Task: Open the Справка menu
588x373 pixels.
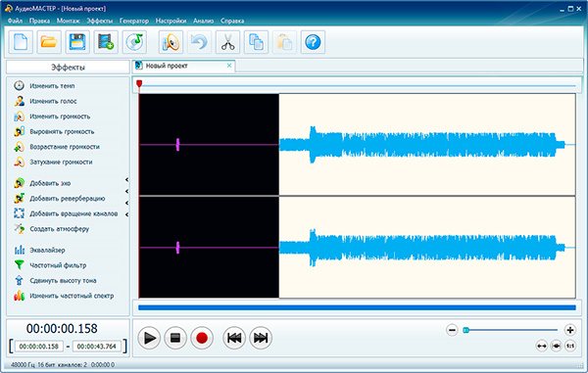Action: pos(232,21)
